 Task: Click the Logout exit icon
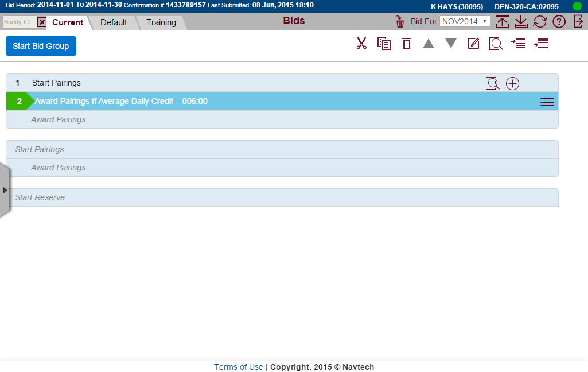click(578, 21)
